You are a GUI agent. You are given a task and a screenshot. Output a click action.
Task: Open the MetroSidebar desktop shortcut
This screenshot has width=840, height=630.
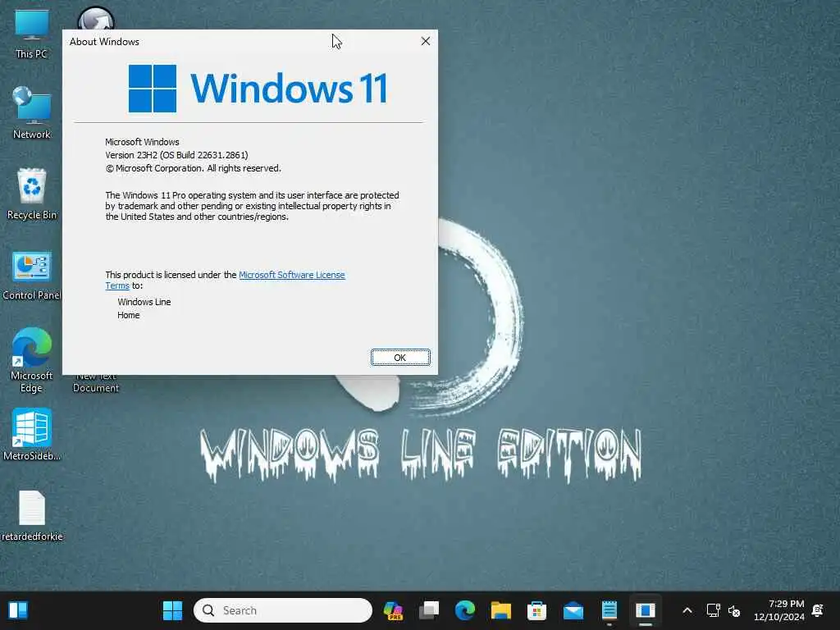[31, 435]
